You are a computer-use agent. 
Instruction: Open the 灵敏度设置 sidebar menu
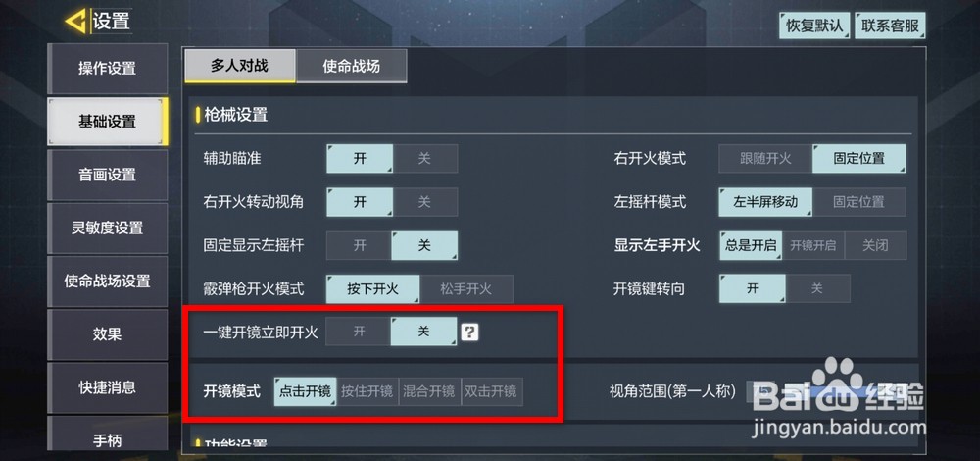pyautogui.click(x=108, y=229)
